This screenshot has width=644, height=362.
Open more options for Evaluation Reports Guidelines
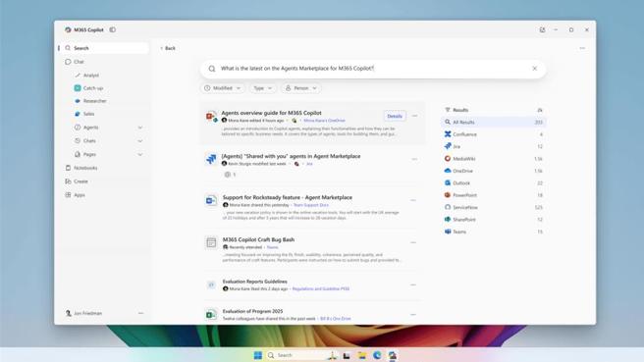click(x=413, y=284)
